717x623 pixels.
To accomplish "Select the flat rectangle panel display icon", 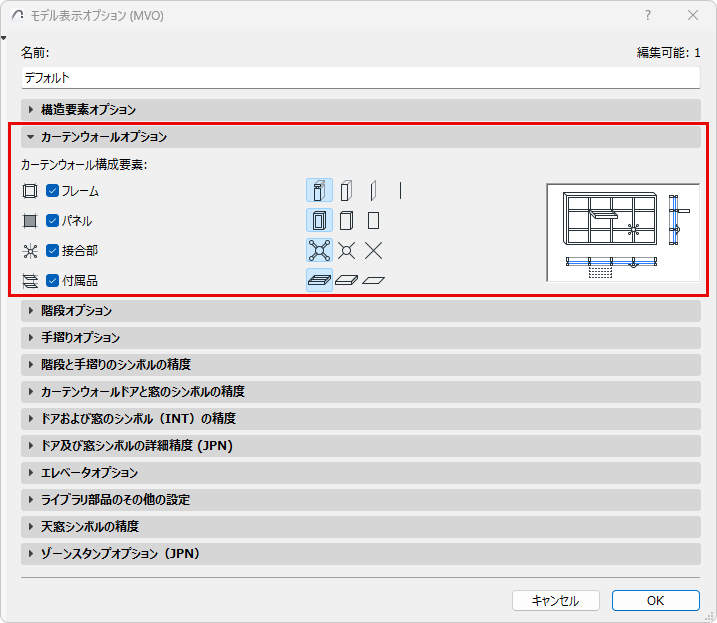I will coord(373,220).
